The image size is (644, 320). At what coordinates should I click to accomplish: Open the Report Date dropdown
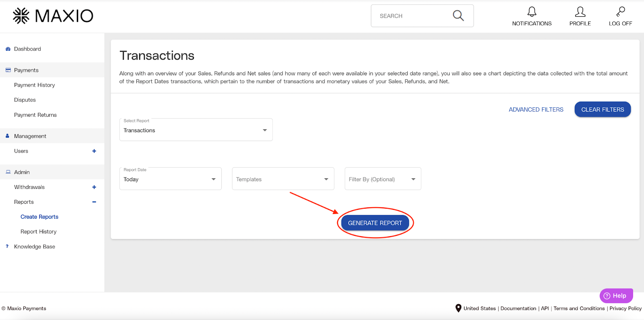coord(170,179)
